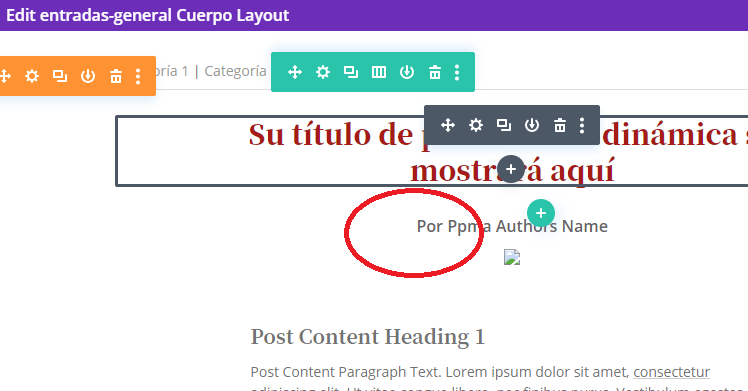Delete module with gray toolbar trash icon
Screen dimensions: 748x391
tap(560, 125)
